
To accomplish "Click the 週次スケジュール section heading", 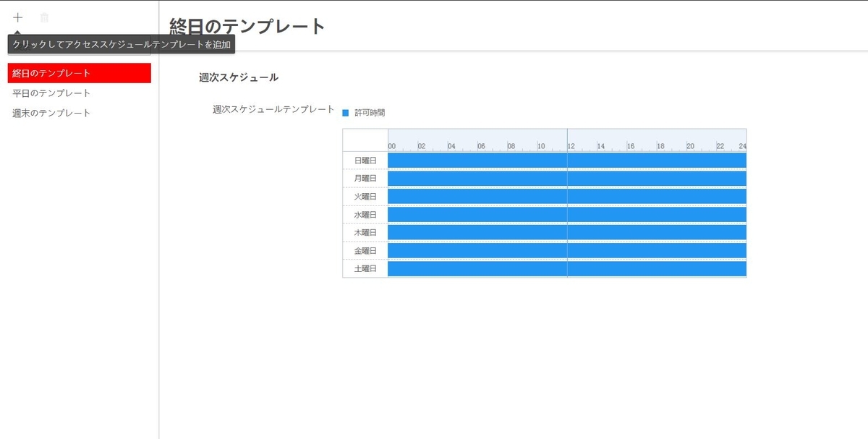I will [237, 77].
